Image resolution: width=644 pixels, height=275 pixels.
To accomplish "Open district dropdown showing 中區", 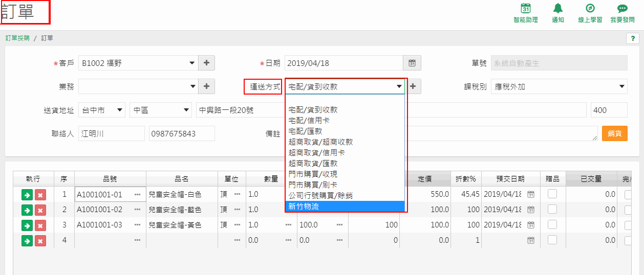I will pyautogui.click(x=161, y=110).
